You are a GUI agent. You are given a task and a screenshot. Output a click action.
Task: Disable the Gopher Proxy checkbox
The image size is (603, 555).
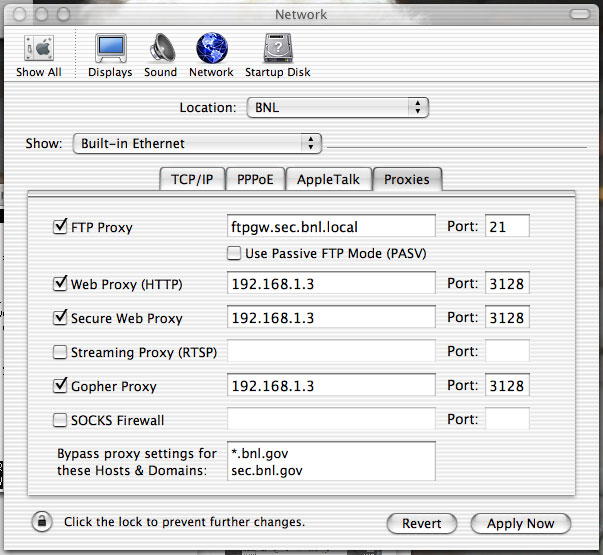[x=59, y=386]
